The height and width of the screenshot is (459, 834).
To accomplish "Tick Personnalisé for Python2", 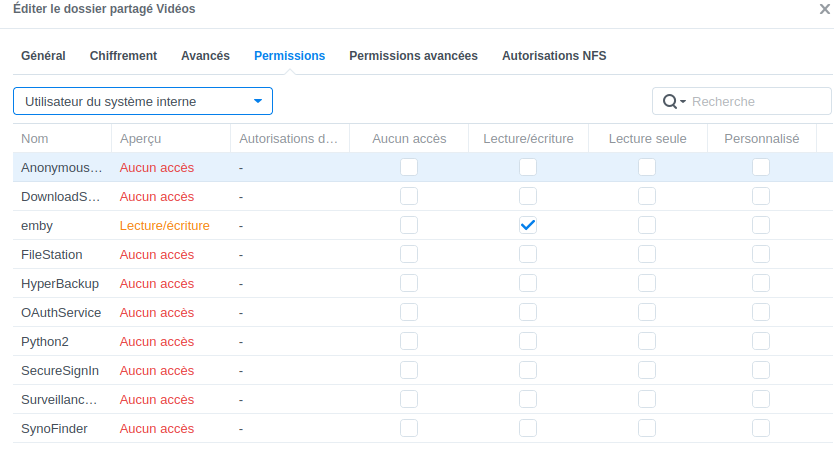I will pos(761,341).
